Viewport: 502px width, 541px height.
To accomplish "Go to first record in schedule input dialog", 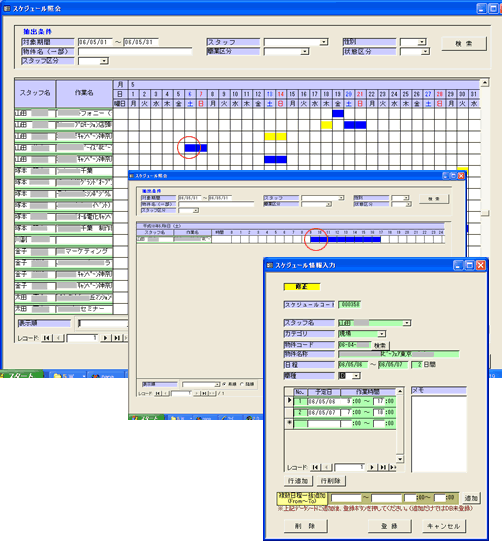I will (x=315, y=467).
